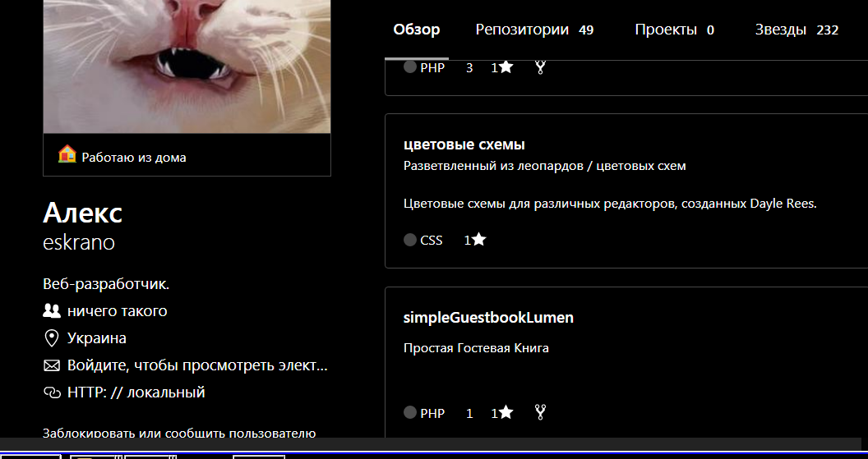868x459 pixels.
Task: Open the simpleGuestbookLumen repository
Action: (488, 318)
